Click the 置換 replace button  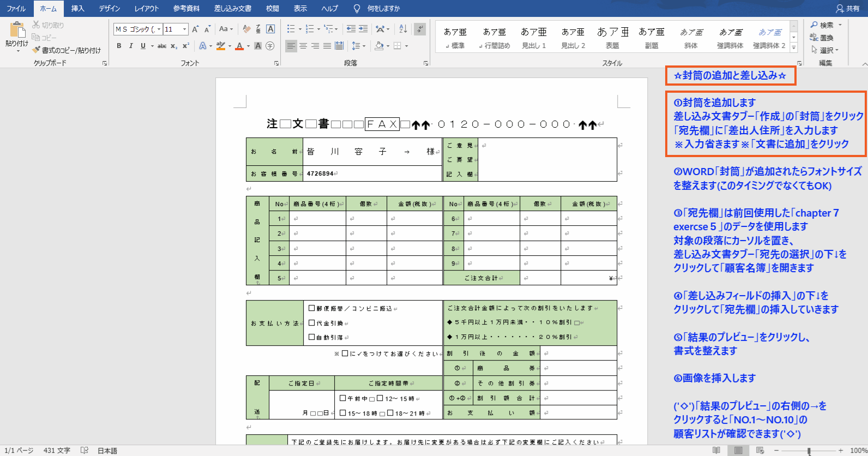click(x=822, y=38)
